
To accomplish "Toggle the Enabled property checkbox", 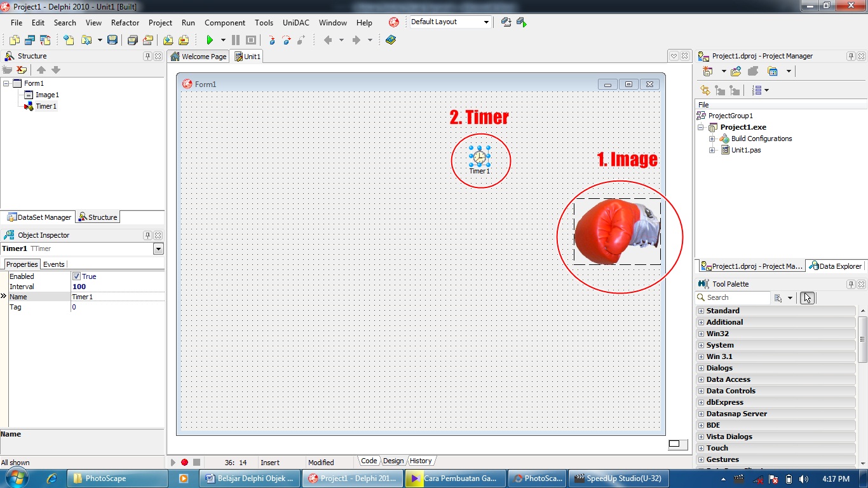I will pyautogui.click(x=76, y=276).
